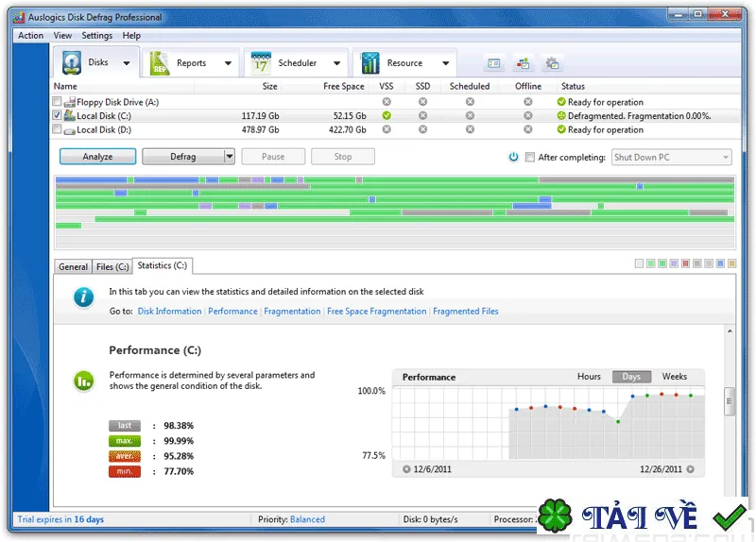
Task: Click the Performance go-to link
Action: 232,312
